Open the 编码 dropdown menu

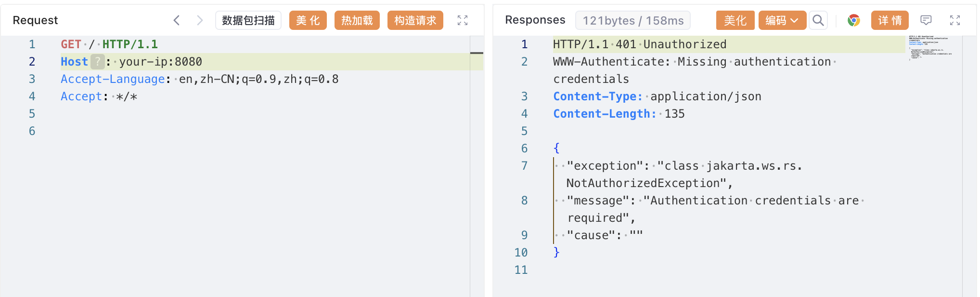click(782, 20)
